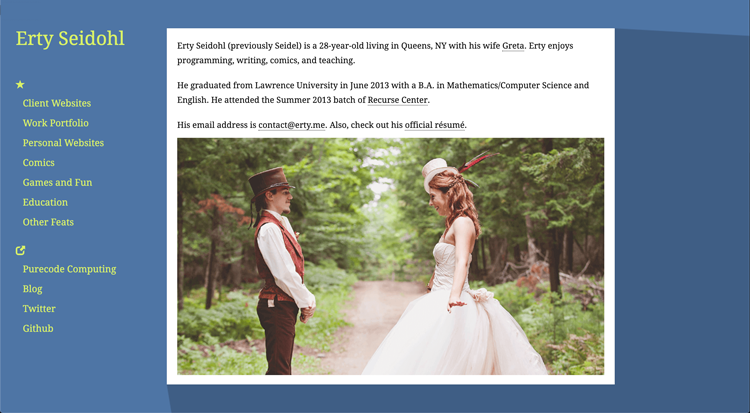Select Other Feats in the sidebar
The height and width of the screenshot is (413, 750).
click(x=48, y=222)
